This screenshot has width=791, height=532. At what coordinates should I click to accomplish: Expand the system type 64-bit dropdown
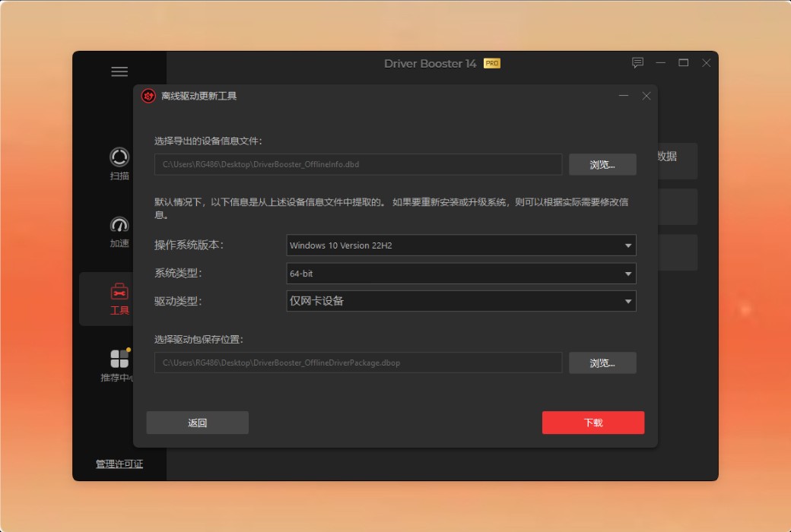click(461, 274)
